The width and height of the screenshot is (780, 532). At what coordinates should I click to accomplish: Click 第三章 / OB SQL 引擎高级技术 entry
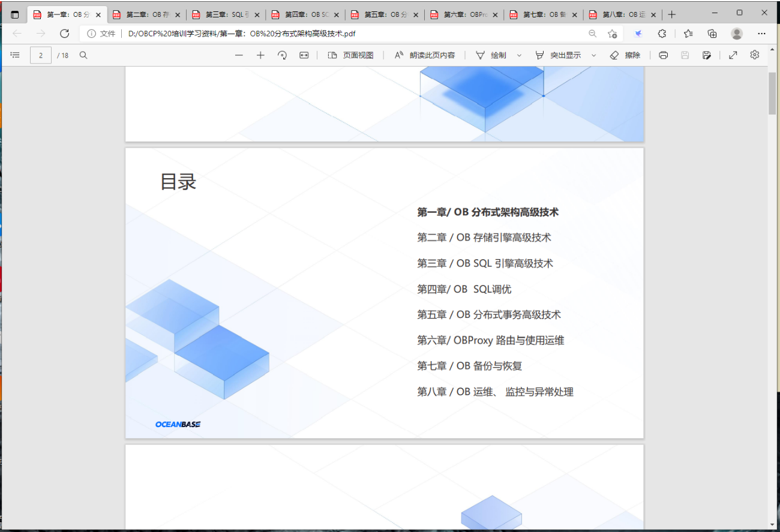(485, 263)
